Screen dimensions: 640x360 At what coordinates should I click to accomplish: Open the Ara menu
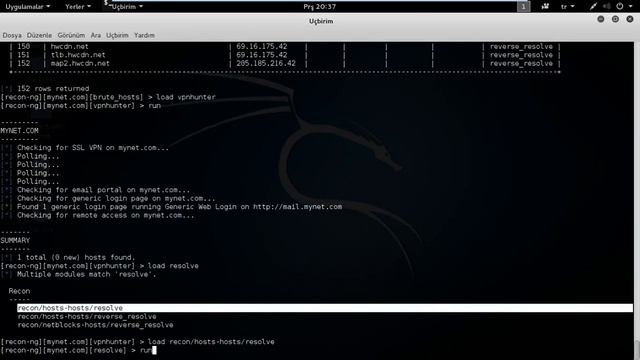pos(96,36)
